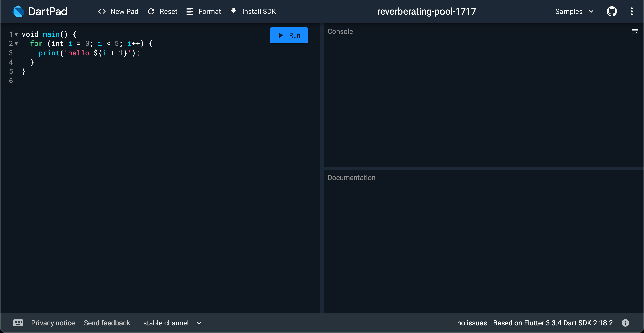Collapse the for loop fold arrow
The image size is (644, 333).
coord(16,43)
